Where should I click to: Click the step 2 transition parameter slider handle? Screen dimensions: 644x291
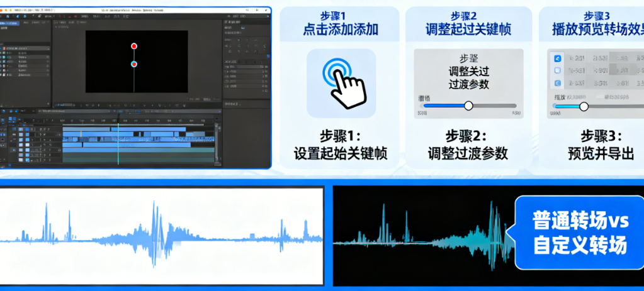pyautogui.click(x=468, y=106)
